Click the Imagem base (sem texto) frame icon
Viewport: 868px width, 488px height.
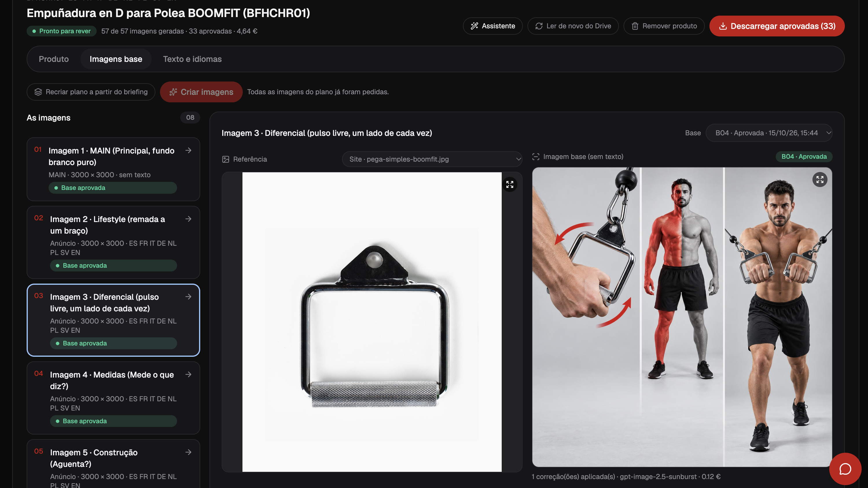(536, 157)
